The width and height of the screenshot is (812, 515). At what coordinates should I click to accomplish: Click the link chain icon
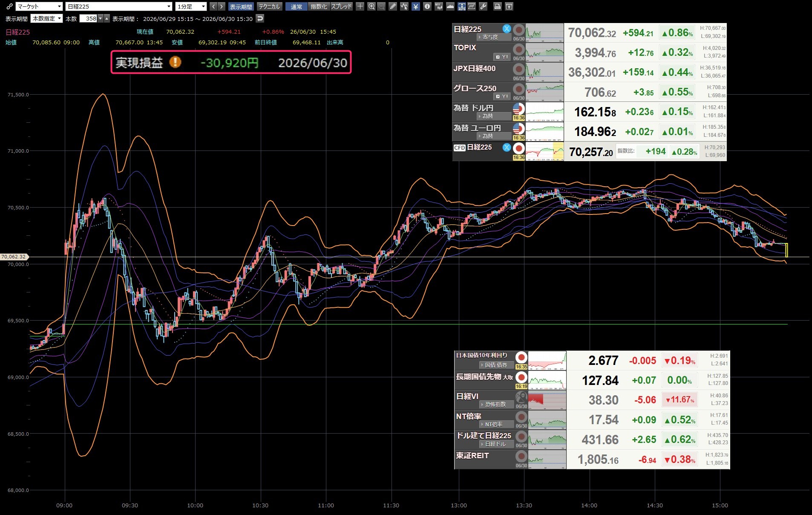click(9, 6)
